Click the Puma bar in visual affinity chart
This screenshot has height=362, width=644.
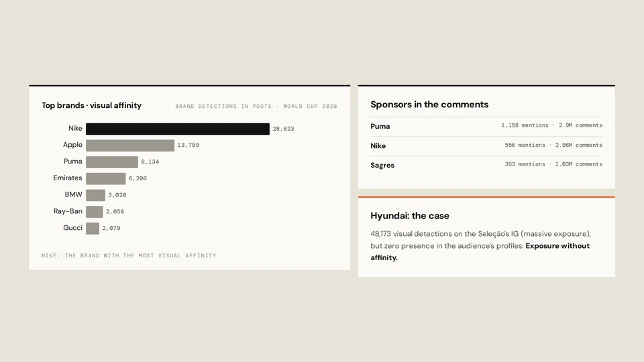[112, 162]
